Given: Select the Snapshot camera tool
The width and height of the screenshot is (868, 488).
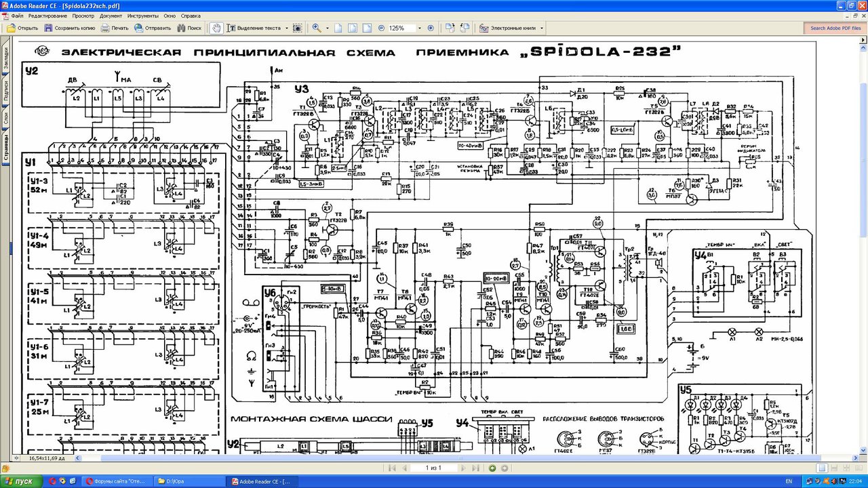Looking at the screenshot, I should pyautogui.click(x=298, y=28).
